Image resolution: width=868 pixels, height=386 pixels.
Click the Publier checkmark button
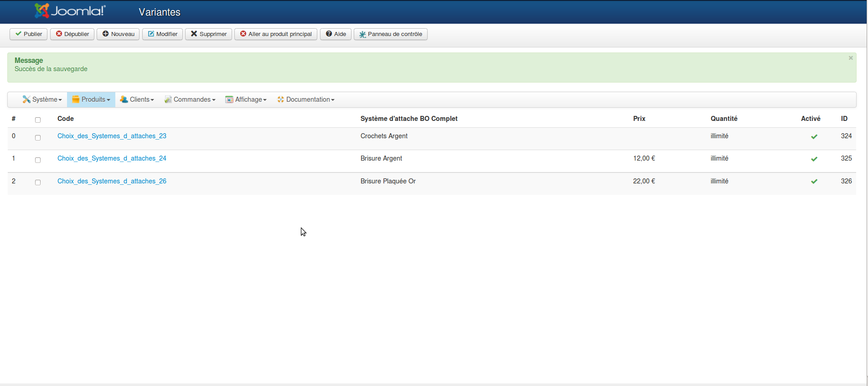[29, 34]
